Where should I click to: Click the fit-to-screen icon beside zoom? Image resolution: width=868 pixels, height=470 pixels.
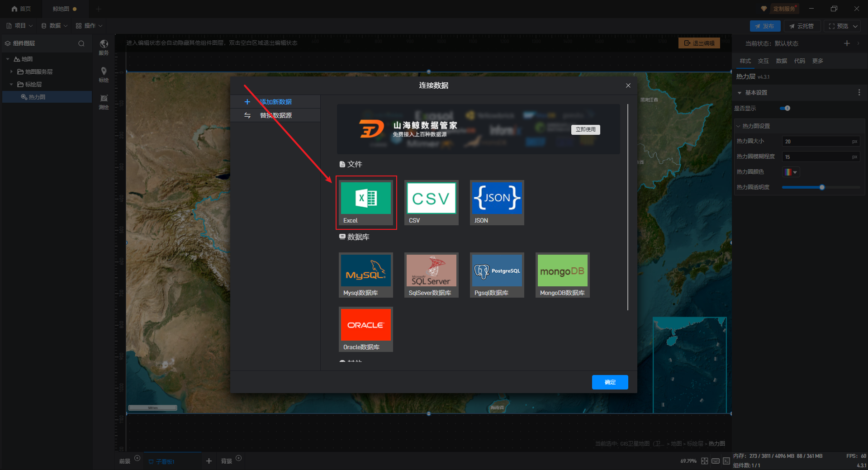705,461
